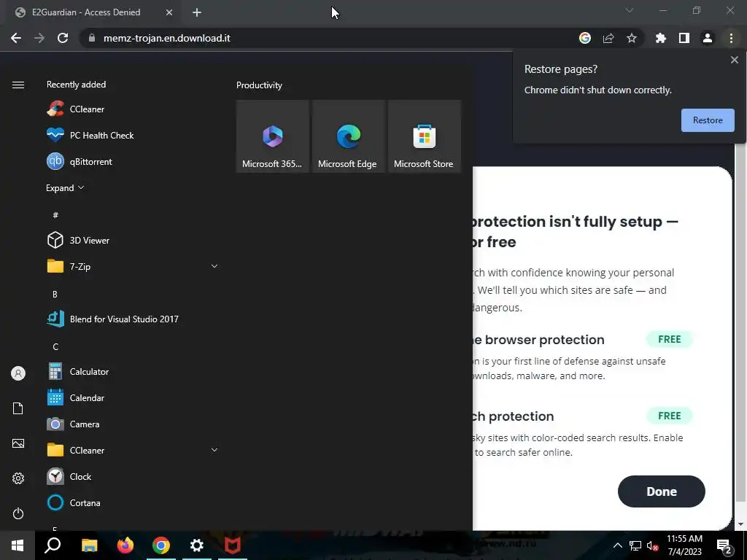Click the address bar URL

[x=167, y=38]
